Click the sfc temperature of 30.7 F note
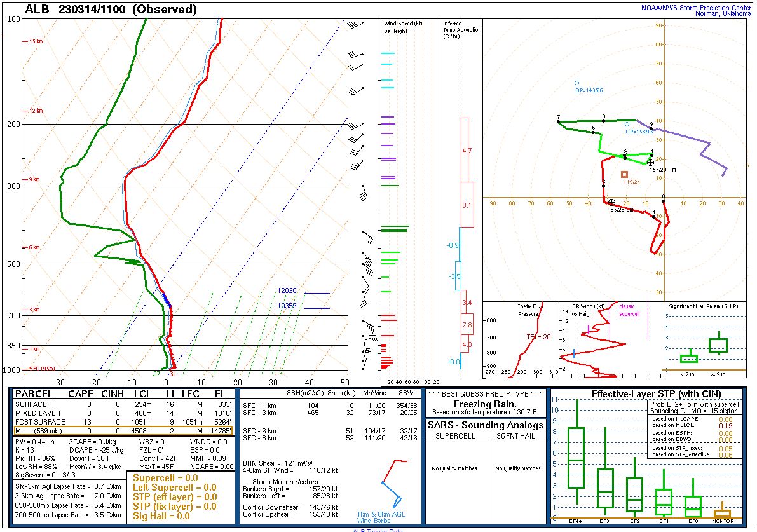 (485, 413)
